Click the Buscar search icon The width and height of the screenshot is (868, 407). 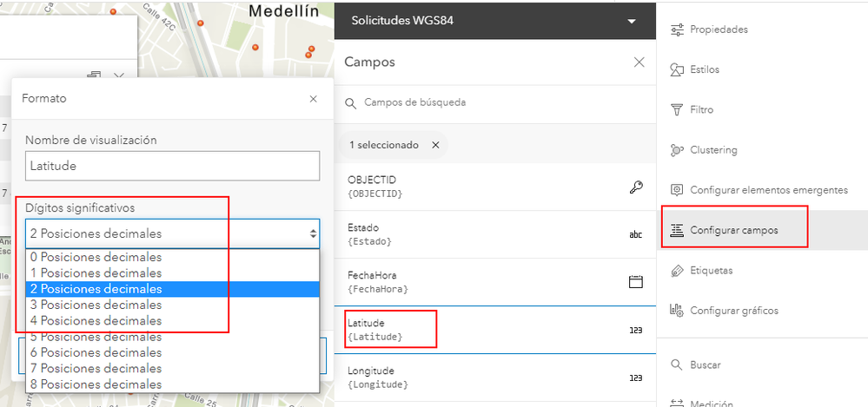[678, 365]
